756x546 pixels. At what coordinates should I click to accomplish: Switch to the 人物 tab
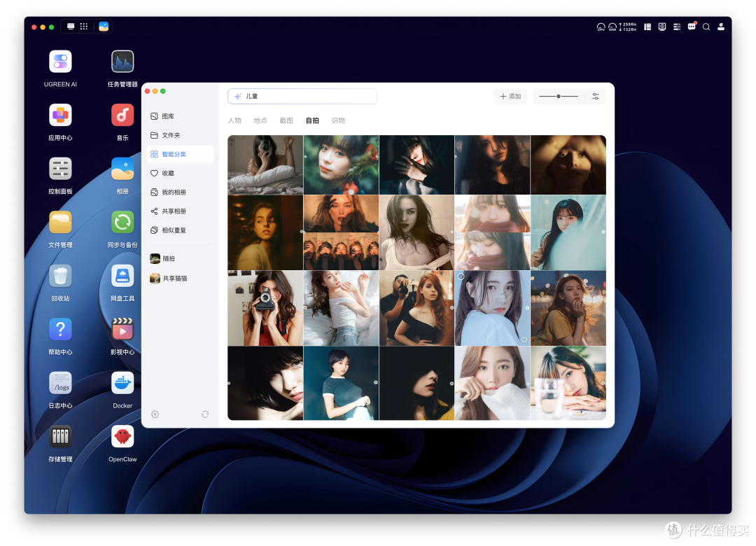click(x=234, y=120)
